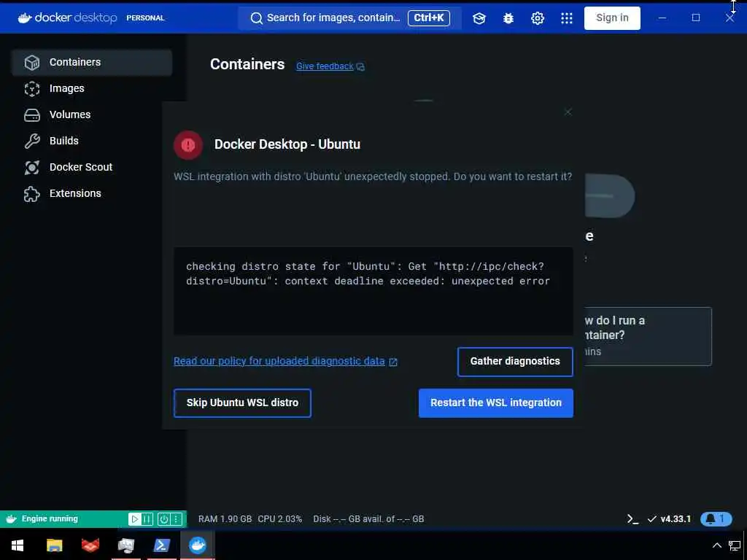Click the magnifier search icon

click(256, 18)
